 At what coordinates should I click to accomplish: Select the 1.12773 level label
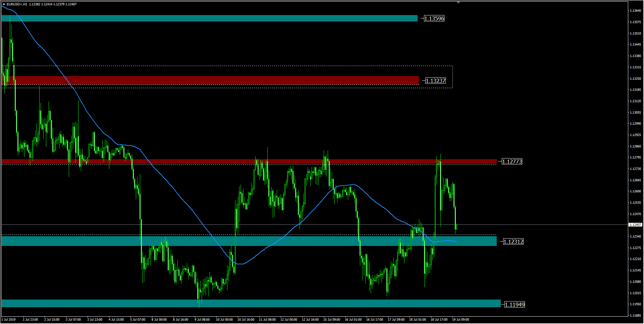pyautogui.click(x=512, y=161)
